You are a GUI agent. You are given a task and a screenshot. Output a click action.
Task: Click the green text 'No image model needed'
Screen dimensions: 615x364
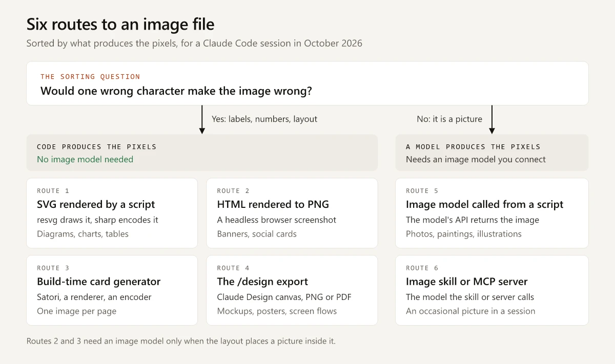pos(85,159)
